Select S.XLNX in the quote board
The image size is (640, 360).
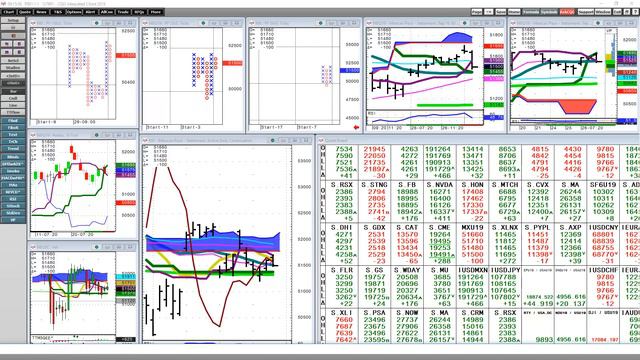tap(505, 227)
